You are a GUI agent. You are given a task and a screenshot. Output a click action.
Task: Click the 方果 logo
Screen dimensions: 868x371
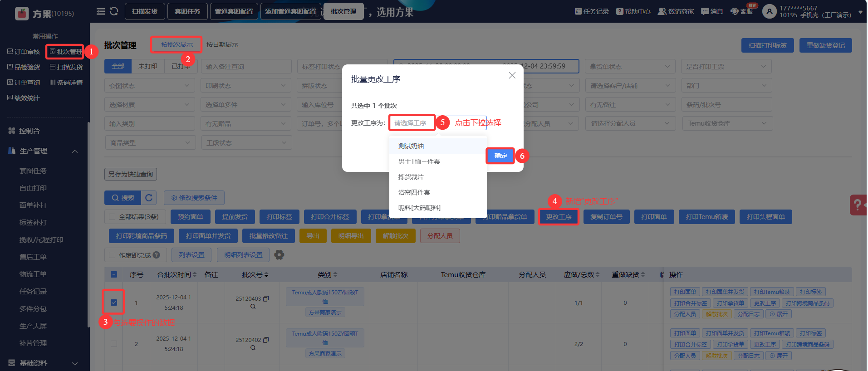pos(22,14)
